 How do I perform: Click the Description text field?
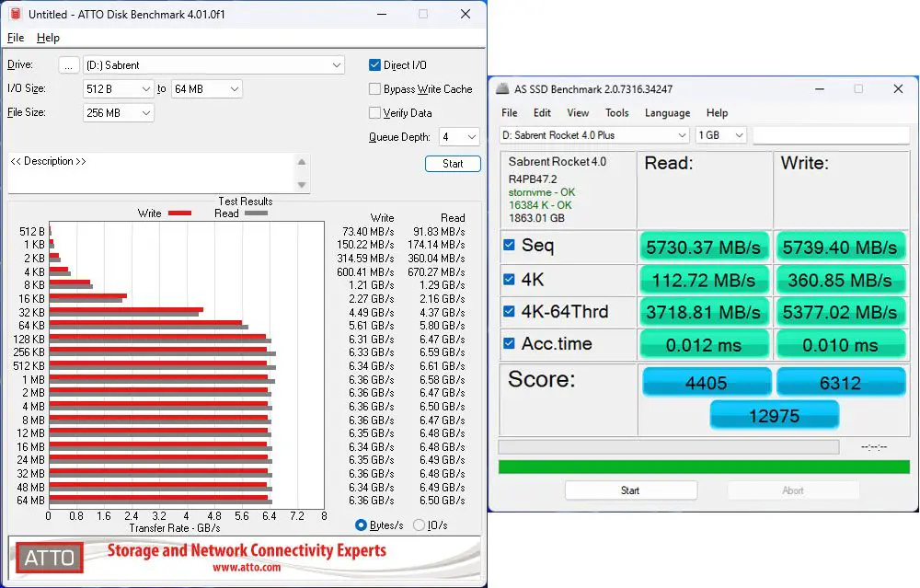pyautogui.click(x=152, y=172)
